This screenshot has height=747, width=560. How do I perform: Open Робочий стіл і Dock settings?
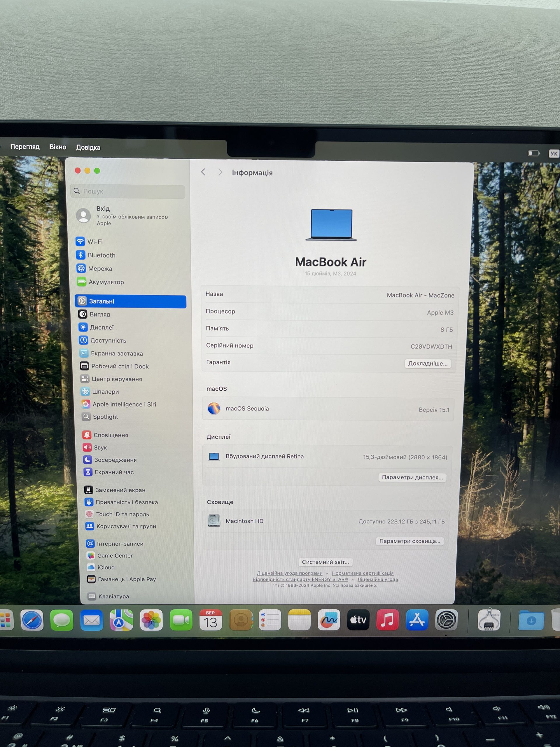(x=114, y=366)
